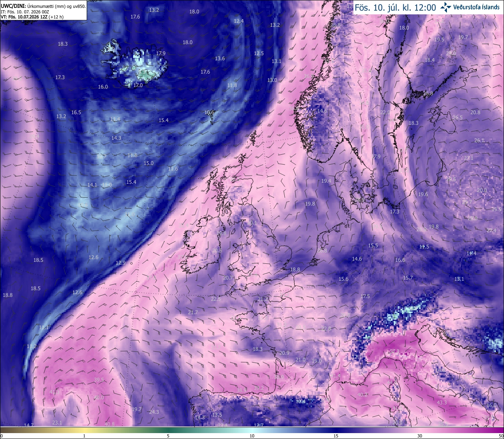This screenshot has width=504, height=439.
Task: Click the 10.6 label at the Faroe Islands
Action: 209,113
